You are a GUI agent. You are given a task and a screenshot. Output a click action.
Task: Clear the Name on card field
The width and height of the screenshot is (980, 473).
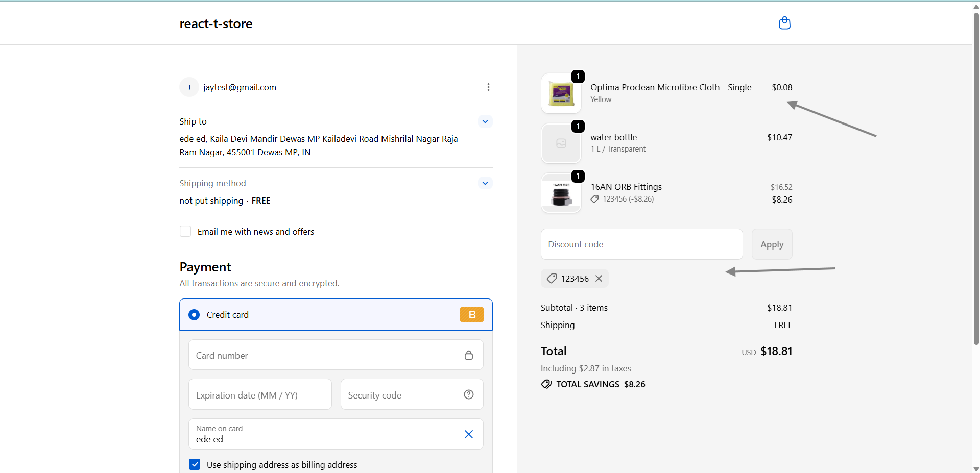468,434
